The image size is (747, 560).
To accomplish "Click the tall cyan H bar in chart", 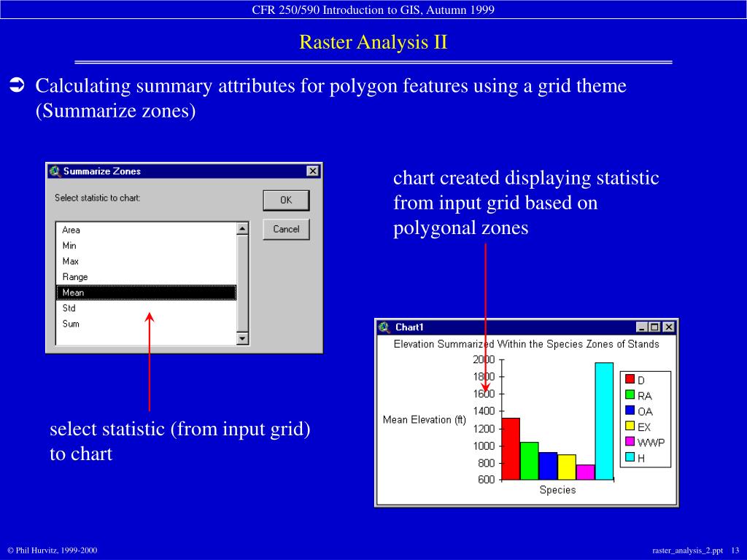I will coord(603,421).
